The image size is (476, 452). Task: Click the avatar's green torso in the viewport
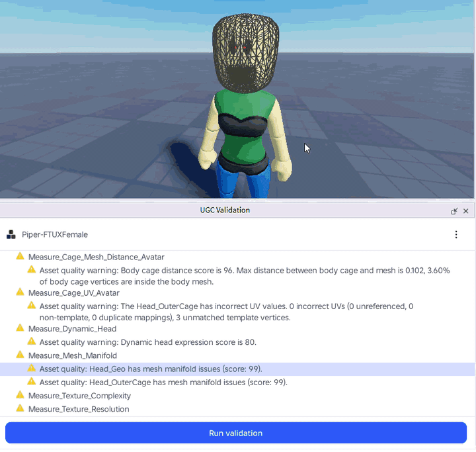point(244,128)
